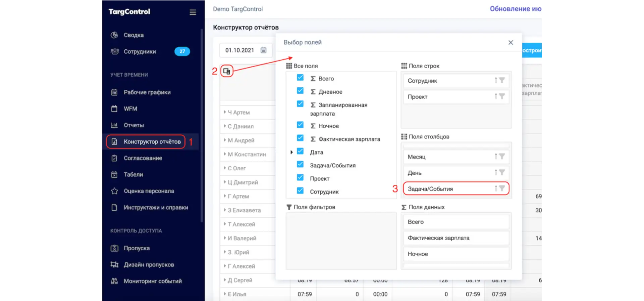The width and height of the screenshot is (644, 301).
Task: Open the Отчеты section
Action: click(x=133, y=125)
